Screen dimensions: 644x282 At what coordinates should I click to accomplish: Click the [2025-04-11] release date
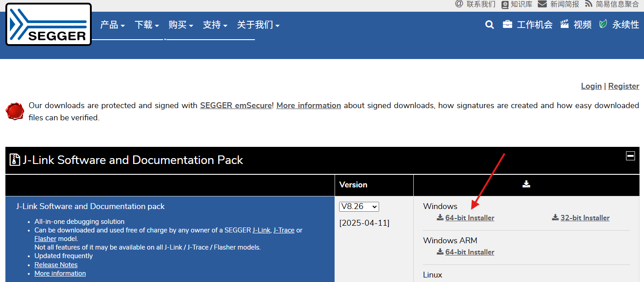tap(364, 223)
